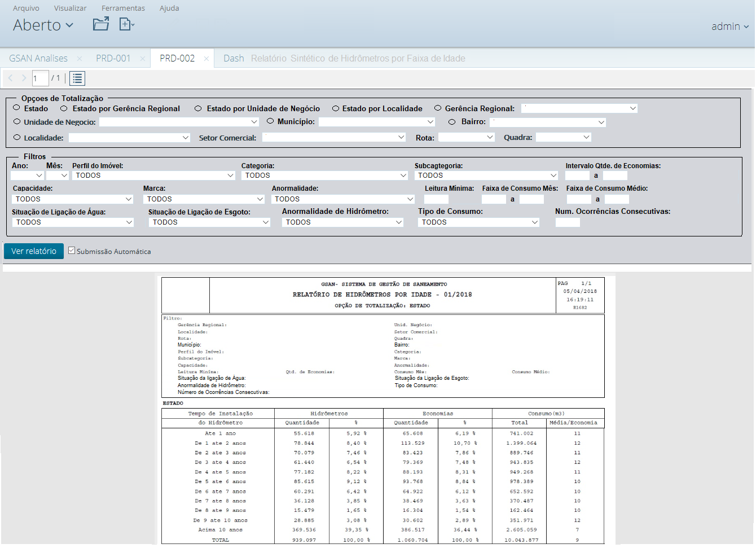Go to the previous report page arrow
The width and height of the screenshot is (756, 548).
point(11,78)
